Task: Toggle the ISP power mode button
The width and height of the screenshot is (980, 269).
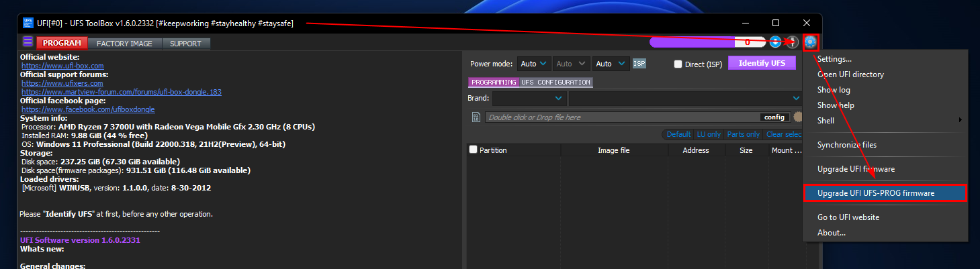Action: coord(639,64)
